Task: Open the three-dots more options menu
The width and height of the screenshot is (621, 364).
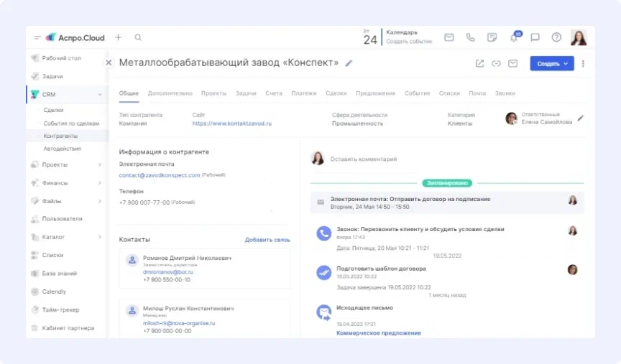Action: tap(583, 63)
